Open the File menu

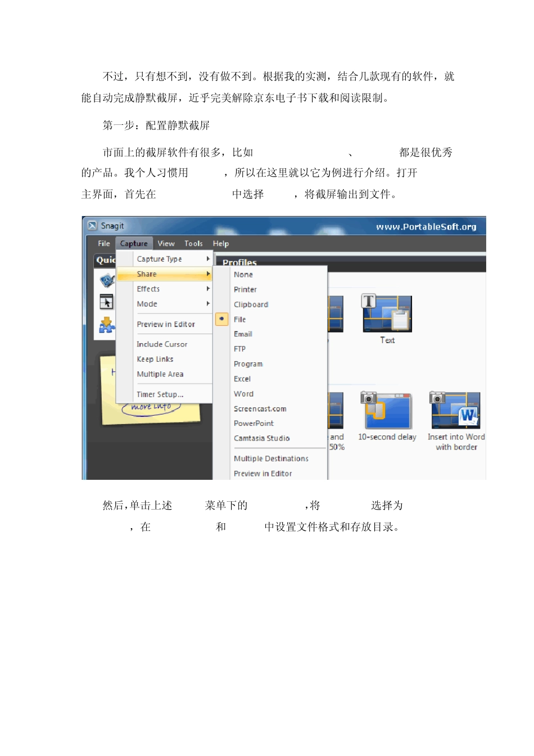(104, 244)
